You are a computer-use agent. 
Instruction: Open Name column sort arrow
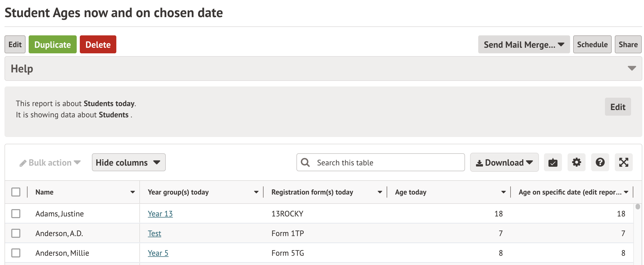[133, 192]
